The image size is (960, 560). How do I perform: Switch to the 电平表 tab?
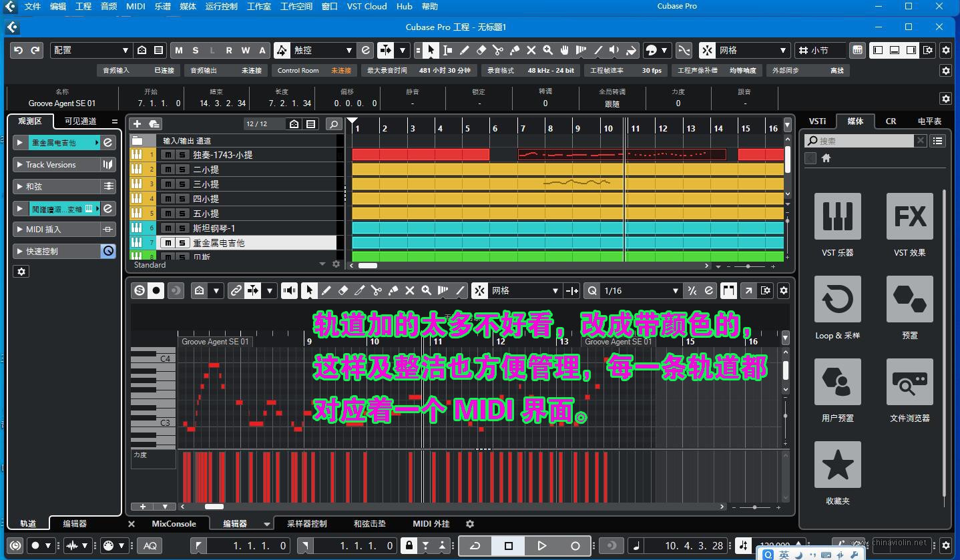pos(929,121)
